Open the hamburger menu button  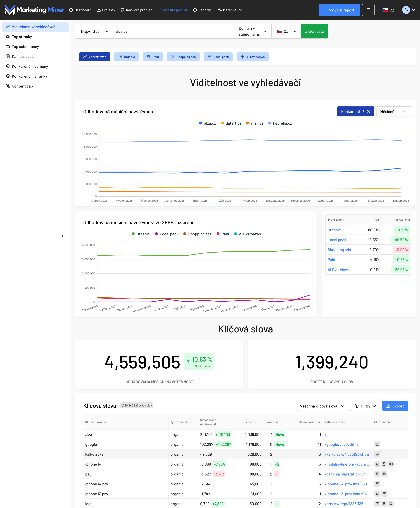click(368, 10)
